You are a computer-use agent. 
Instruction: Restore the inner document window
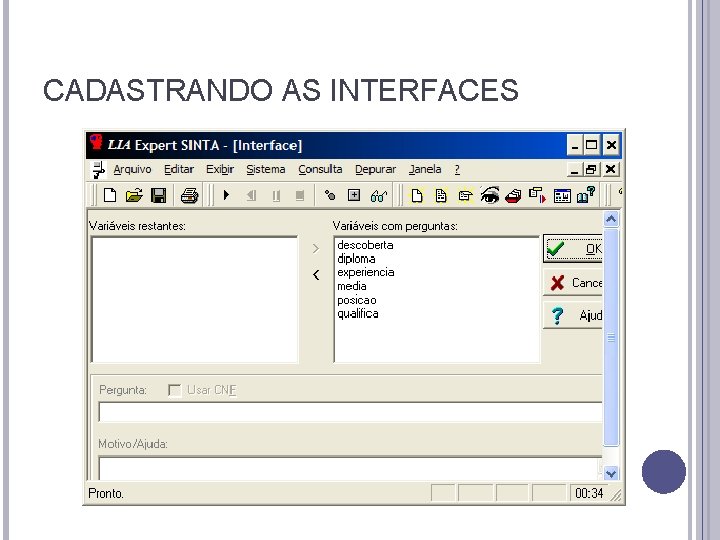point(591,169)
